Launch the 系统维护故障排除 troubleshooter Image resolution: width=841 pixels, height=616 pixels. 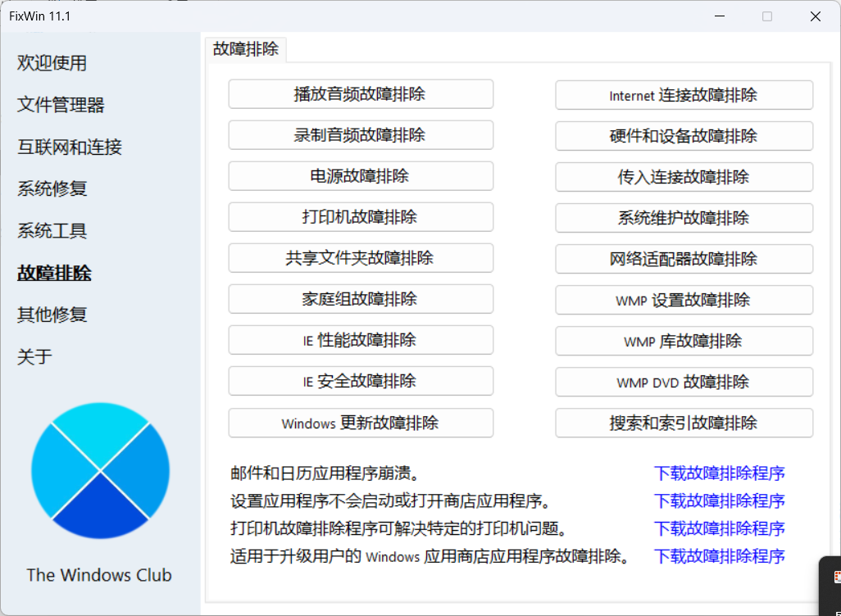(684, 218)
